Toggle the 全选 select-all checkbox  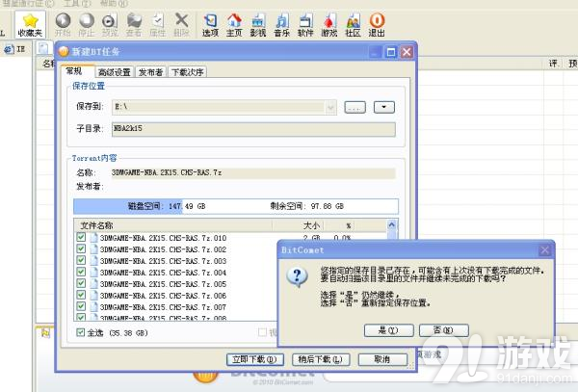80,332
